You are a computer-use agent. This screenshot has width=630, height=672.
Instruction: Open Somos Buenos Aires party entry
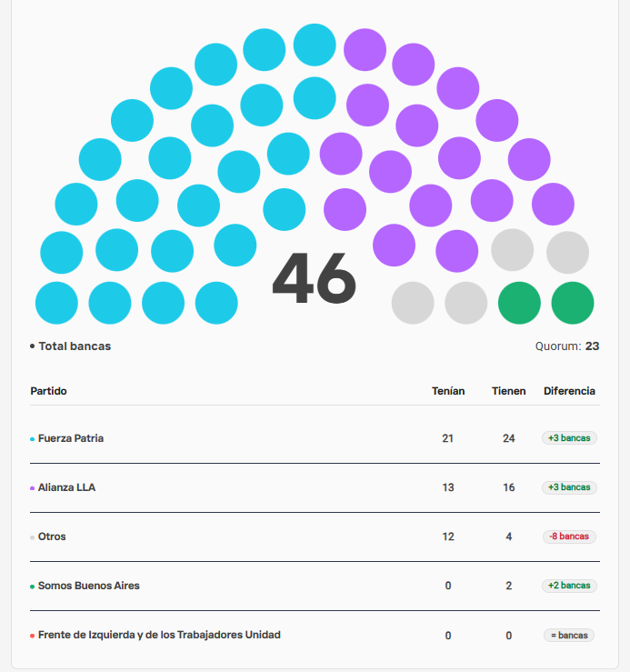tap(89, 586)
